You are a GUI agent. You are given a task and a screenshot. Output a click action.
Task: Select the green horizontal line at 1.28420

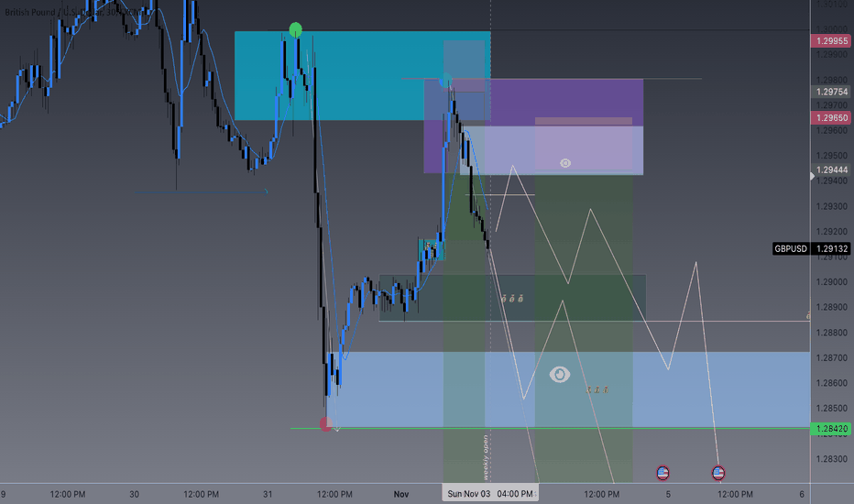[550, 429]
